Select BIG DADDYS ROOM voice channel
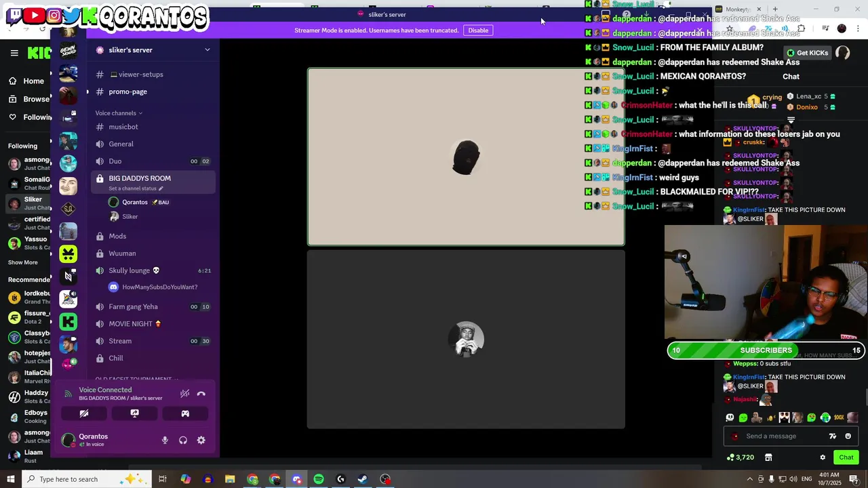Viewport: 868px width, 488px height. pyautogui.click(x=153, y=182)
